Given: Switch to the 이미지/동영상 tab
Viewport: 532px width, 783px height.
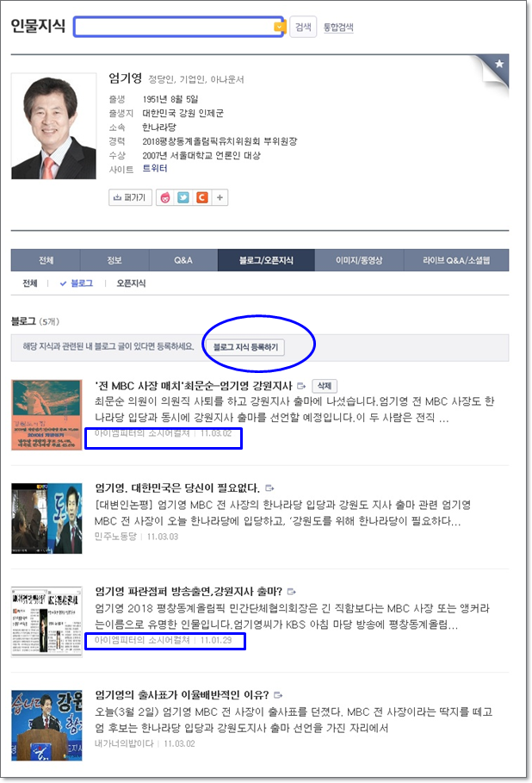Looking at the screenshot, I should coord(359,260).
